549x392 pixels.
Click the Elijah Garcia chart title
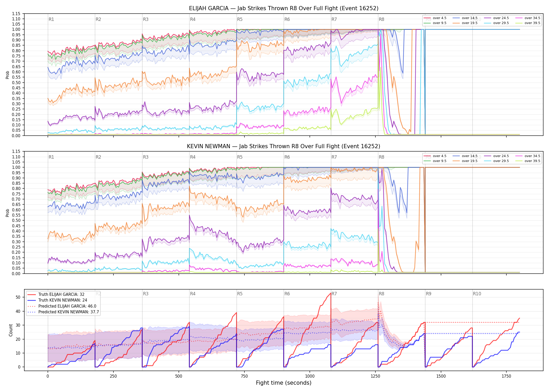(x=284, y=8)
